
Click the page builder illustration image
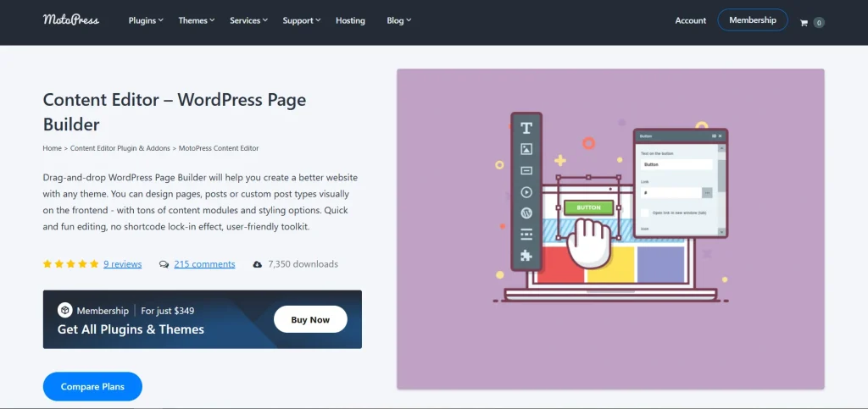pos(610,229)
